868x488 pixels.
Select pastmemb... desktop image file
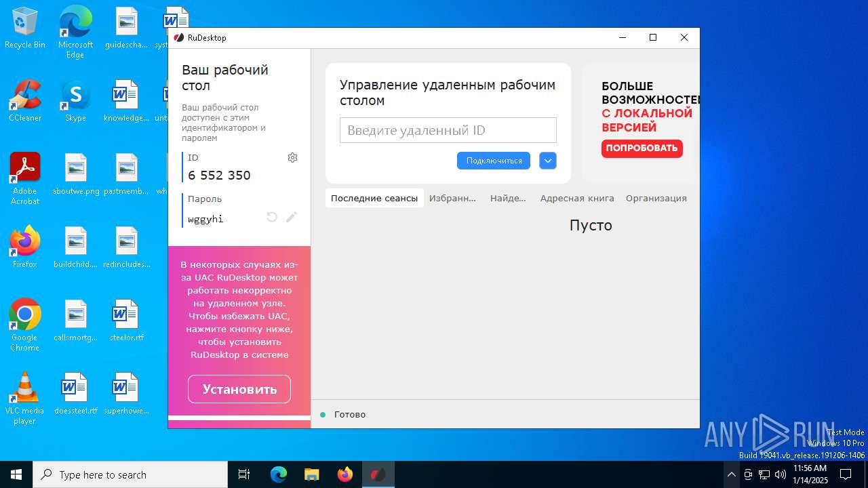coord(126,174)
